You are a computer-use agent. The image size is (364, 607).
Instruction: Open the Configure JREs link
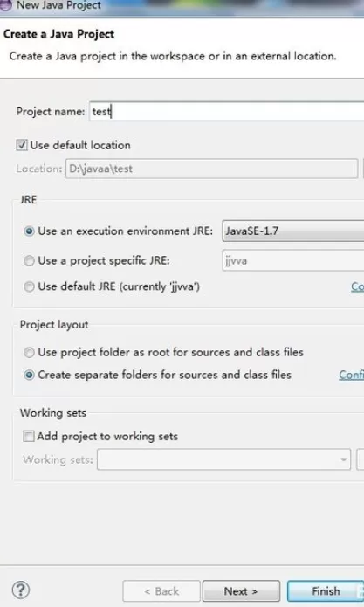coord(357,286)
